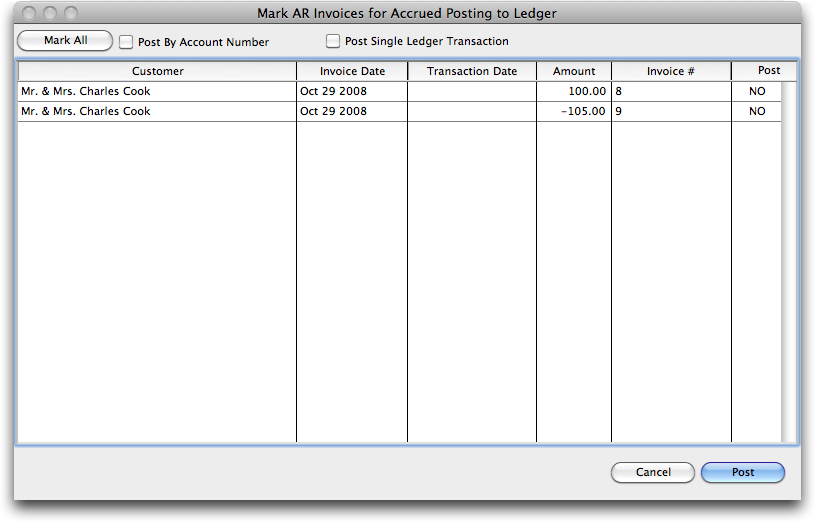The height and width of the screenshot is (523, 815).
Task: Select the invoice number 8 cell
Action: pyautogui.click(x=670, y=91)
